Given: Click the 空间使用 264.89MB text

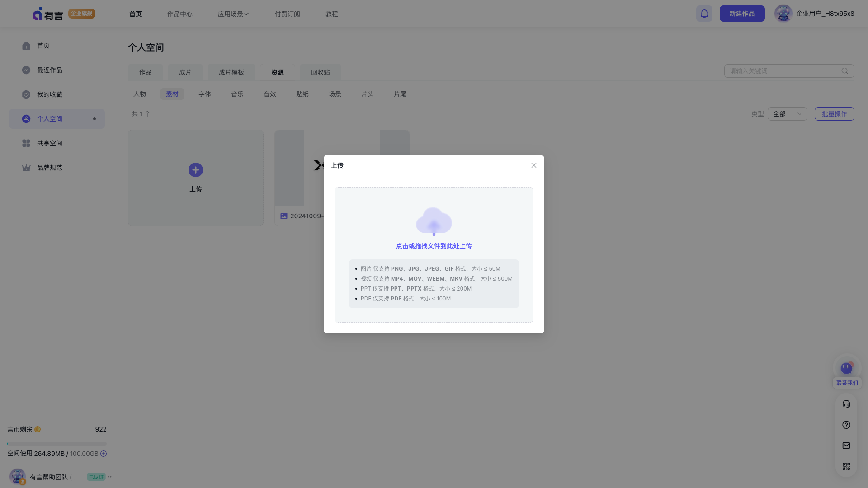Looking at the screenshot, I should pos(36,454).
